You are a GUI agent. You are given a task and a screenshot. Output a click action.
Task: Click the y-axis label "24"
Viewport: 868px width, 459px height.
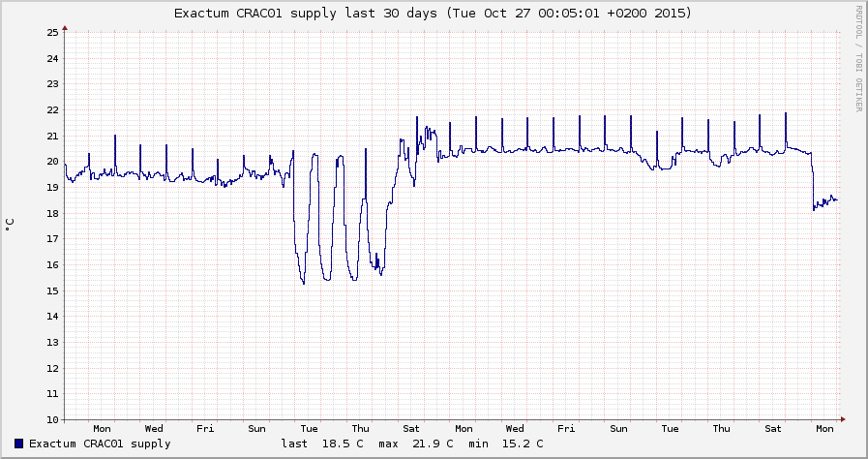click(x=52, y=58)
